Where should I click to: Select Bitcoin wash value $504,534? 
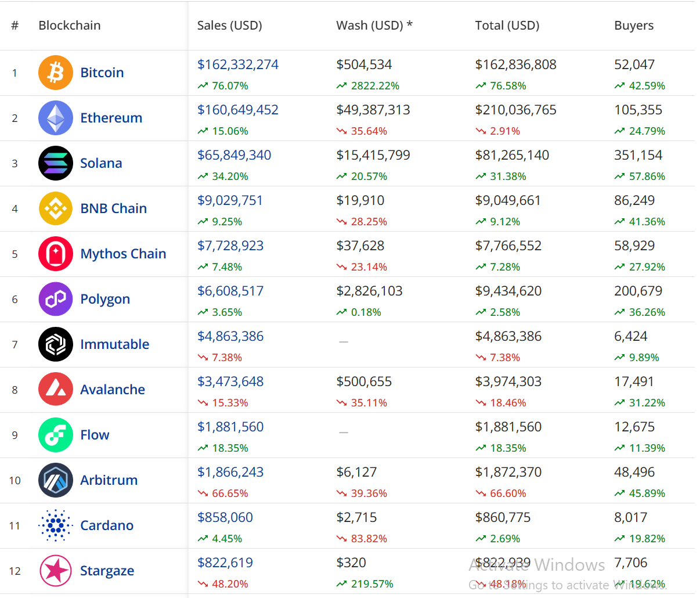(364, 64)
